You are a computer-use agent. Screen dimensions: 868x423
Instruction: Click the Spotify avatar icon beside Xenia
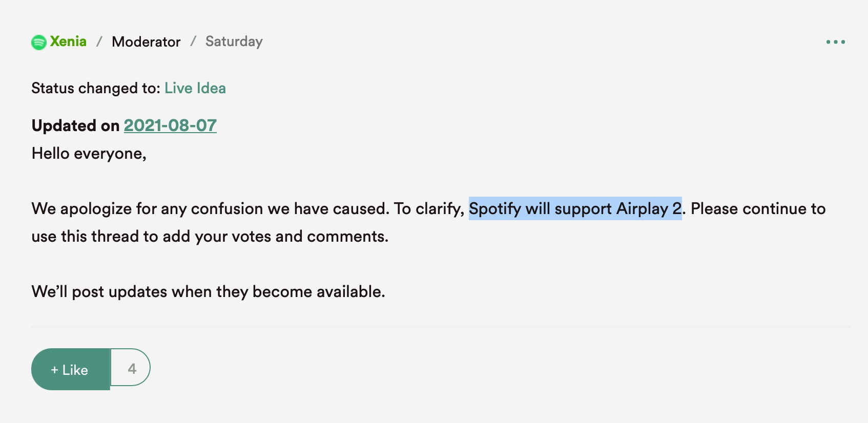click(39, 42)
